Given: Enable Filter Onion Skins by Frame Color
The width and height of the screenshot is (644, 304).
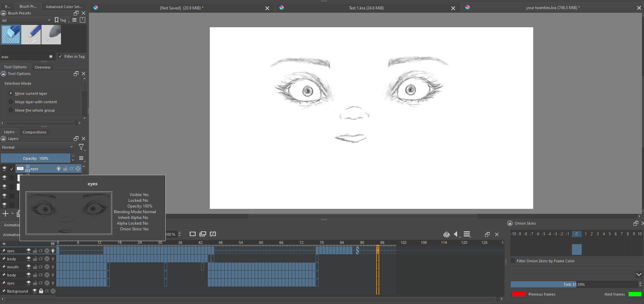Looking at the screenshot, I should (x=513, y=261).
